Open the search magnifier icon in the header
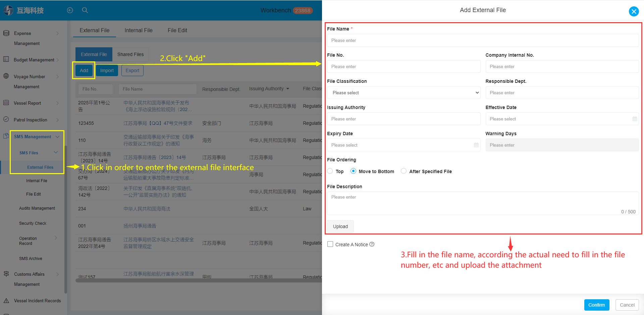This screenshot has height=315, width=644. click(x=85, y=10)
